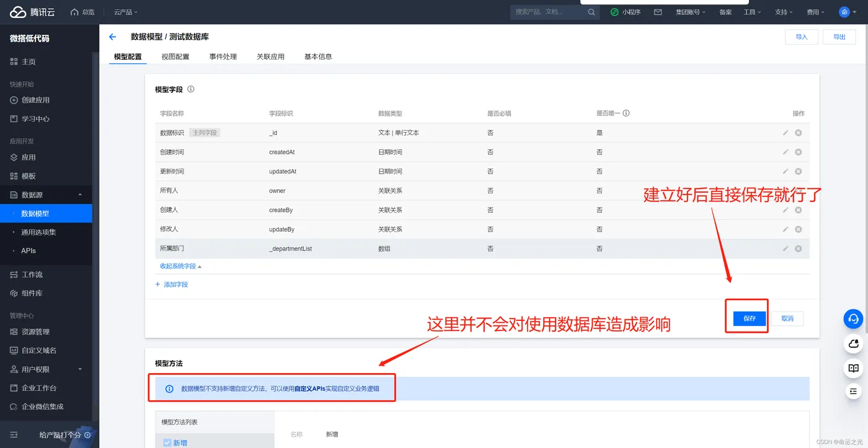Collapse the 数据源 sidebar group

click(80, 195)
